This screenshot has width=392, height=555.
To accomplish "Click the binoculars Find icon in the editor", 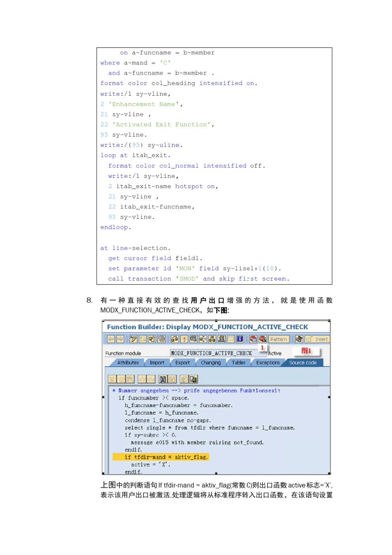I will (x=163, y=379).
